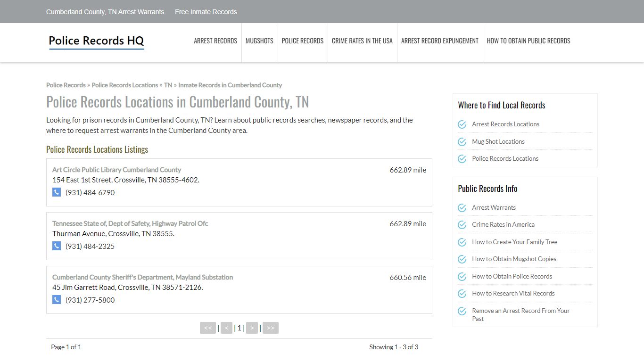
Task: Go to Crime Rates in the USA
Action: tap(362, 41)
